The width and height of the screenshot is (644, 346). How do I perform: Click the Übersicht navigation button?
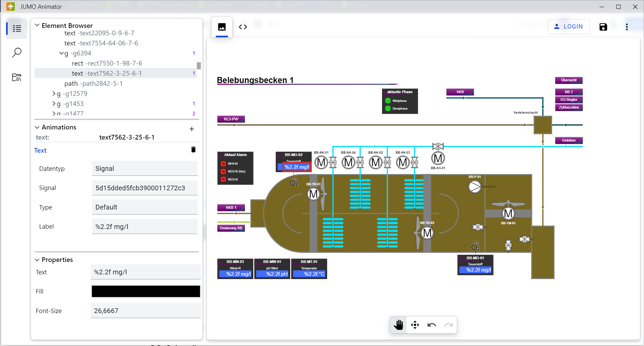click(x=568, y=80)
